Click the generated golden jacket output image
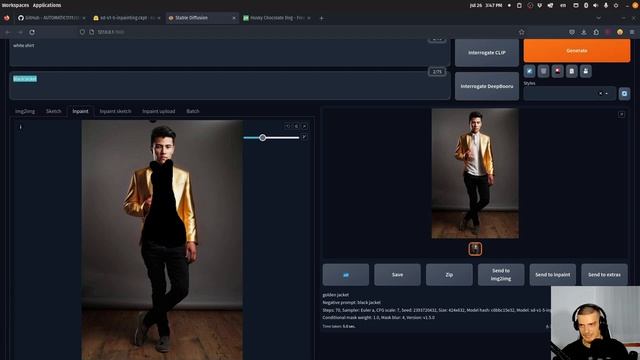 (475, 173)
